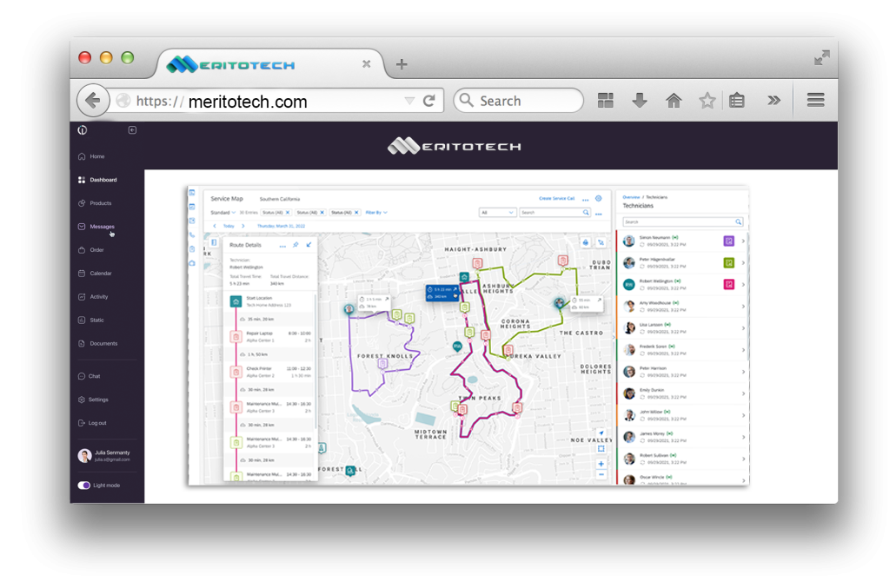
Task: Expand Simon Neumann's row chevron
Action: [x=743, y=241]
